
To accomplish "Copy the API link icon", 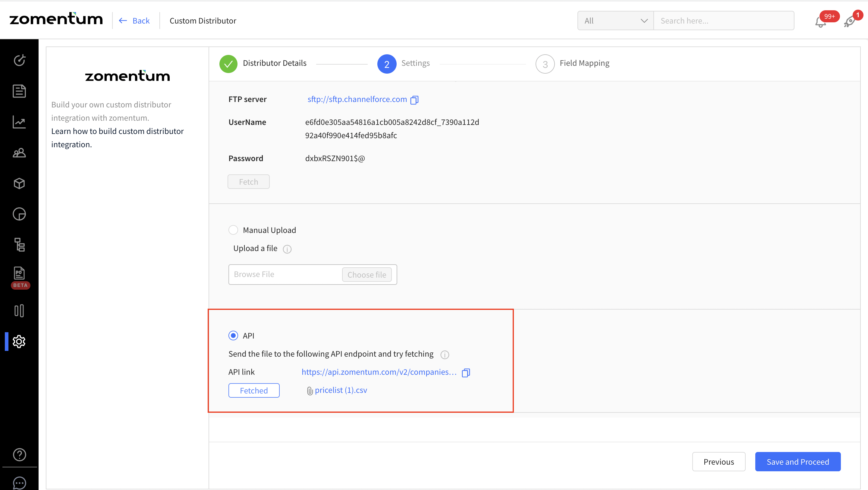I will click(466, 372).
